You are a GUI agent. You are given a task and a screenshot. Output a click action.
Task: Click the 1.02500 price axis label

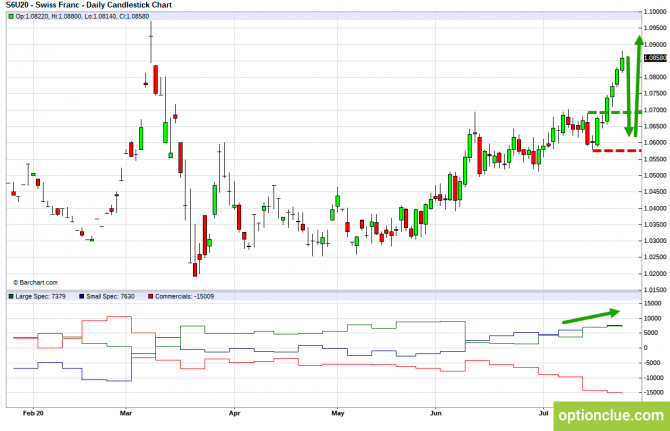(655, 257)
